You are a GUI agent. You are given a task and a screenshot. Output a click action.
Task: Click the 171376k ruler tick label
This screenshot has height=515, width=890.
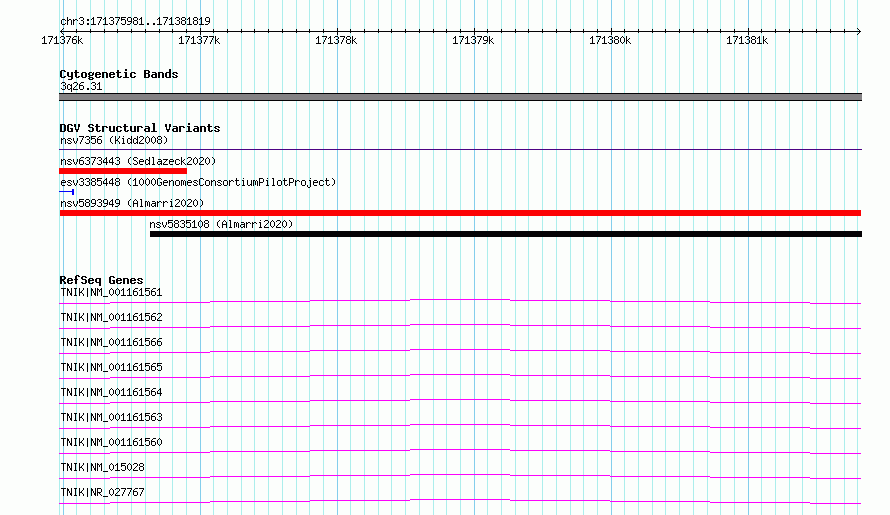click(x=62, y=40)
